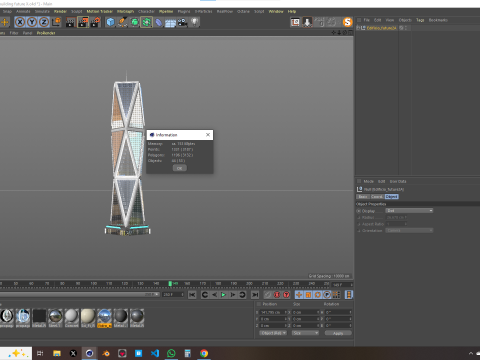480x360 pixels.
Task: Open the Render menu
Action: coord(60,11)
